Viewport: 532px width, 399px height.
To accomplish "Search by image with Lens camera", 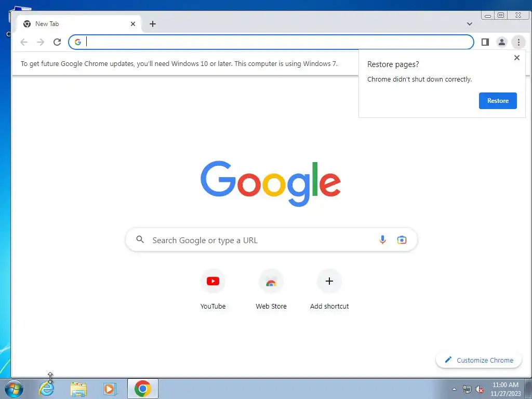I will 402,240.
